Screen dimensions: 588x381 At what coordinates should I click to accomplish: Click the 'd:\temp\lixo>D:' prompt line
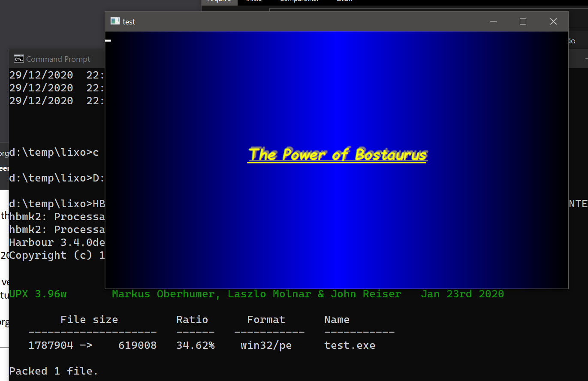pyautogui.click(x=57, y=178)
